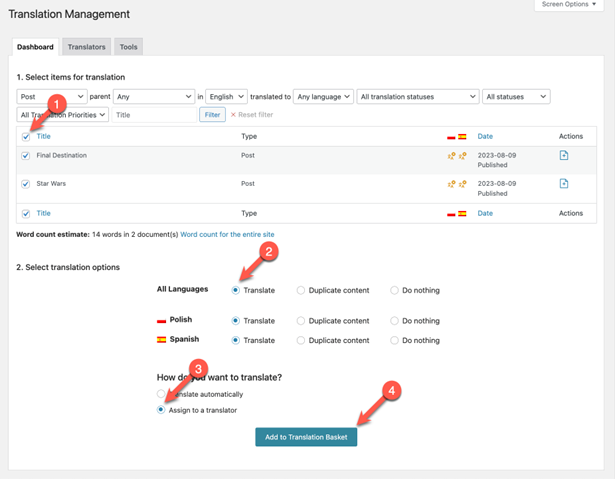Click the translation icon in Final Destination row actions
This screenshot has width=615, height=479.
(x=564, y=155)
